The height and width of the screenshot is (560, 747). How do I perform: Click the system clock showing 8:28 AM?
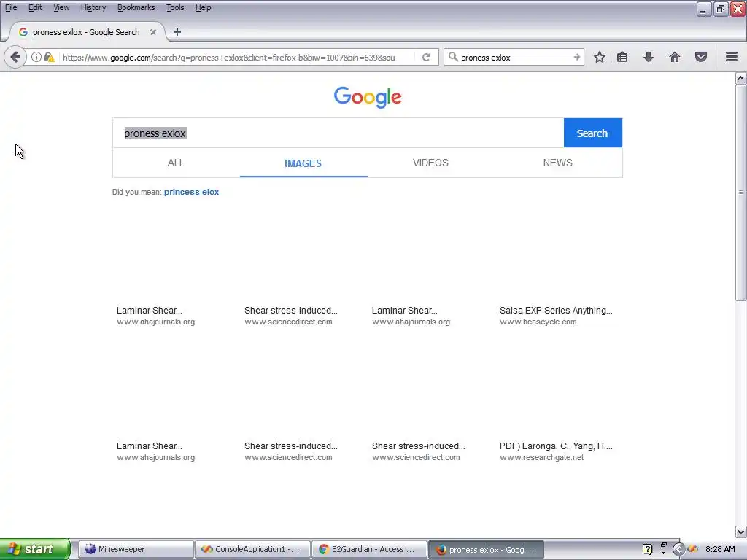pyautogui.click(x=720, y=550)
